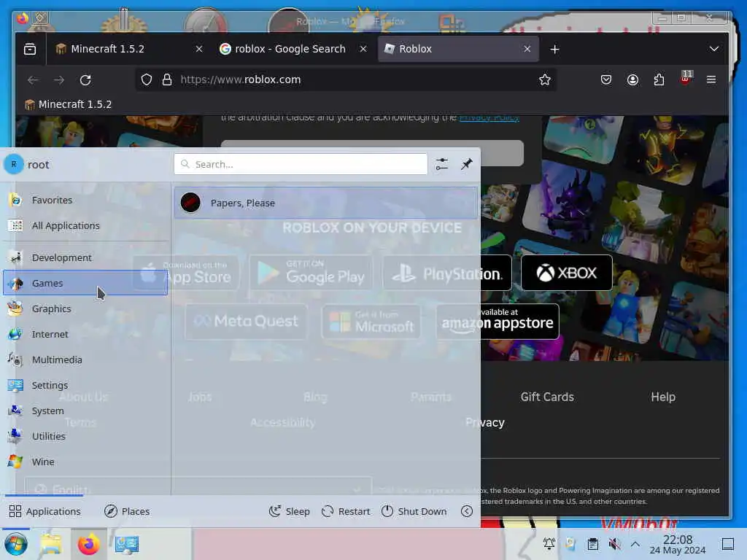
Task: Open launcher configure settings icon
Action: pos(441,164)
